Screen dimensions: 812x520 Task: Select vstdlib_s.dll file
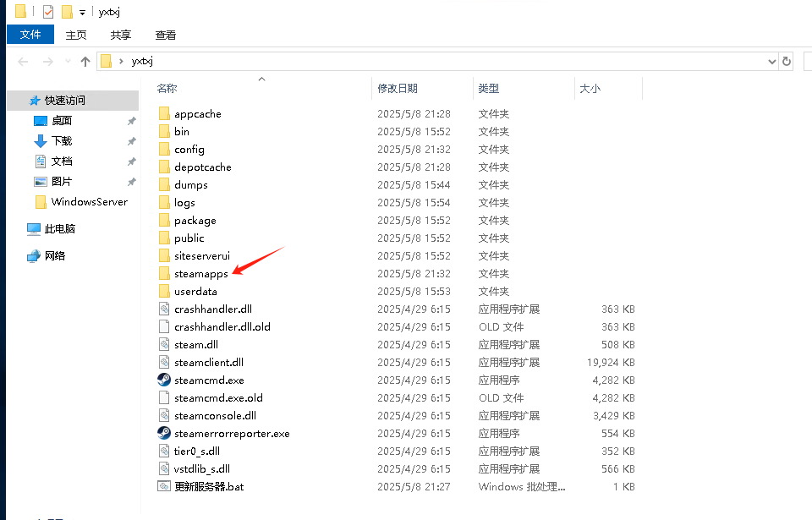pyautogui.click(x=202, y=469)
